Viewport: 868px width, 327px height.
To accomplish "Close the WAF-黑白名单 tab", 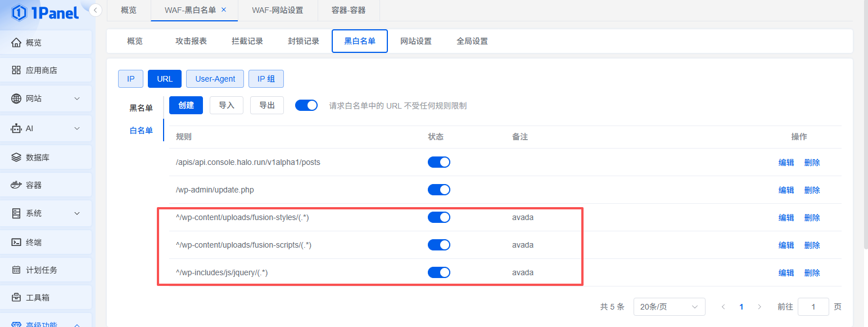I will (x=224, y=10).
